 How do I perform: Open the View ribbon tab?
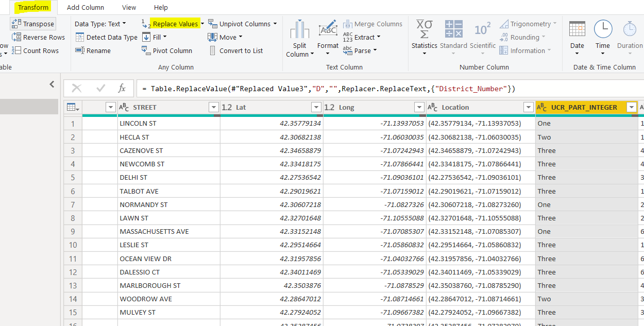(x=129, y=7)
